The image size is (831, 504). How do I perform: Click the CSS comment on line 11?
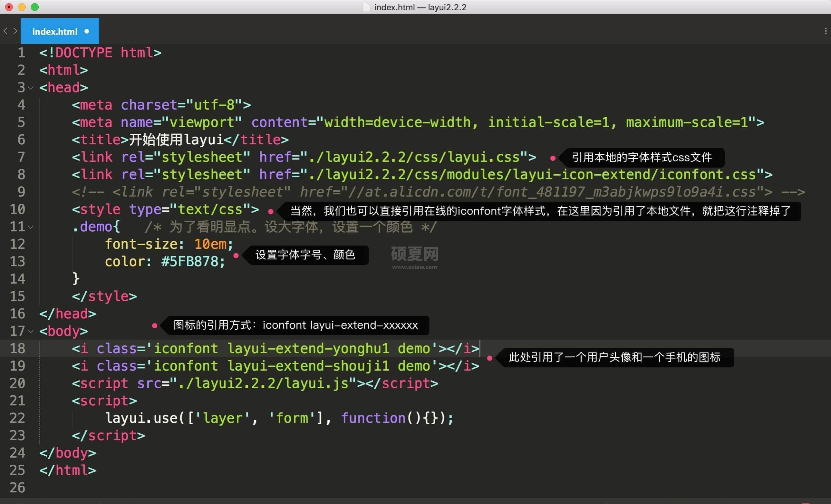point(291,227)
